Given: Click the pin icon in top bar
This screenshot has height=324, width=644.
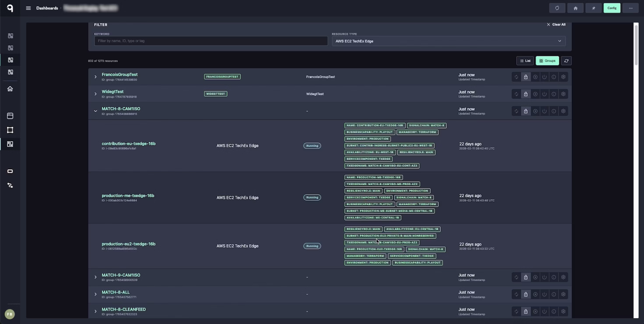Looking at the screenshot, I should coord(593,8).
